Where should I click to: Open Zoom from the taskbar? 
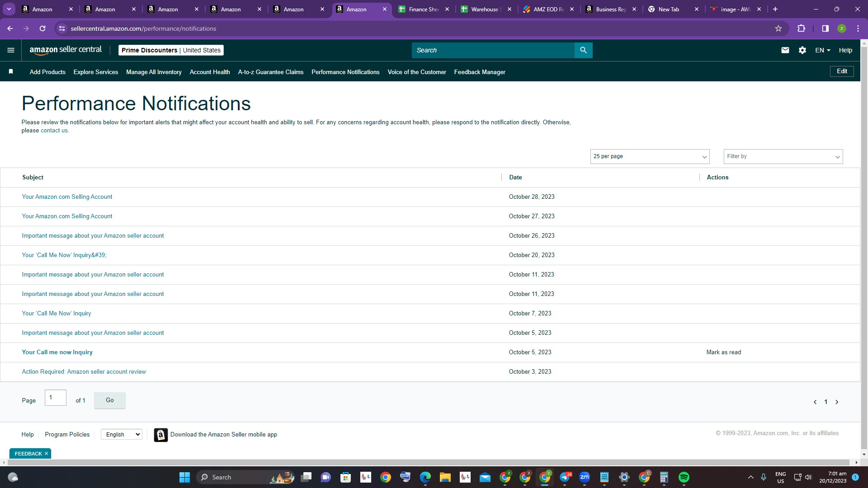(585, 477)
